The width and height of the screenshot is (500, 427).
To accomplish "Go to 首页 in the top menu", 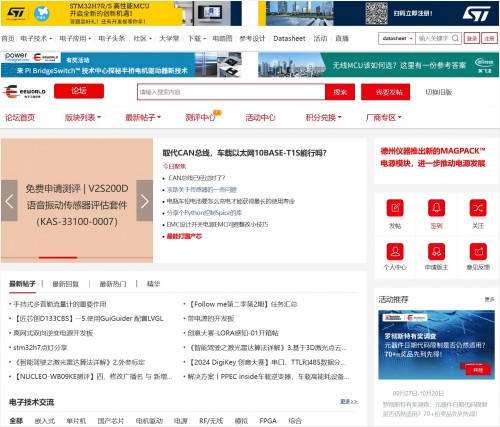I will point(8,38).
